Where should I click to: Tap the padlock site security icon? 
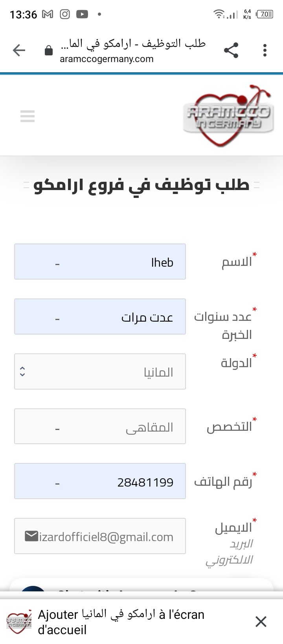click(49, 51)
